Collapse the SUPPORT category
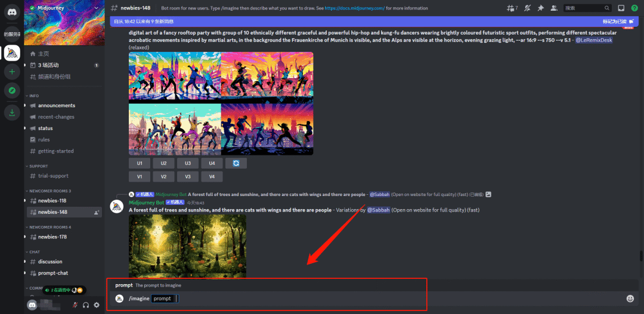The image size is (644, 314). [38, 166]
